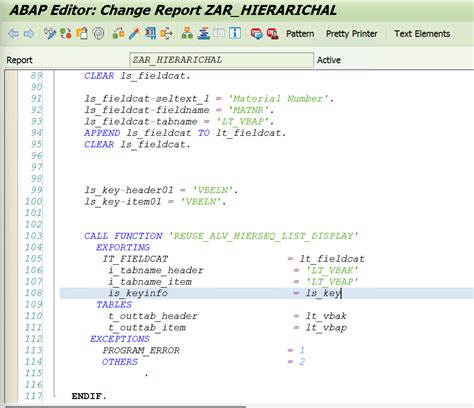474x408 pixels.
Task: Click the Display Object List hierarchy icon
Action: [187, 33]
